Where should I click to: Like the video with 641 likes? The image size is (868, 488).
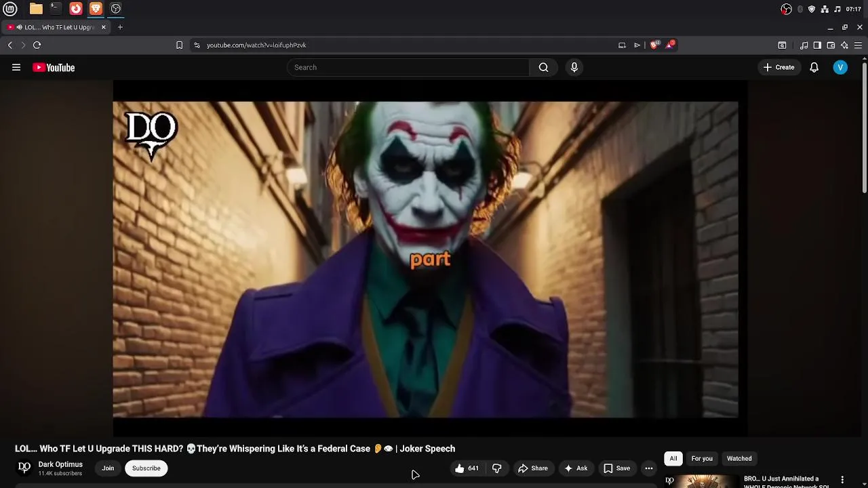(x=467, y=468)
